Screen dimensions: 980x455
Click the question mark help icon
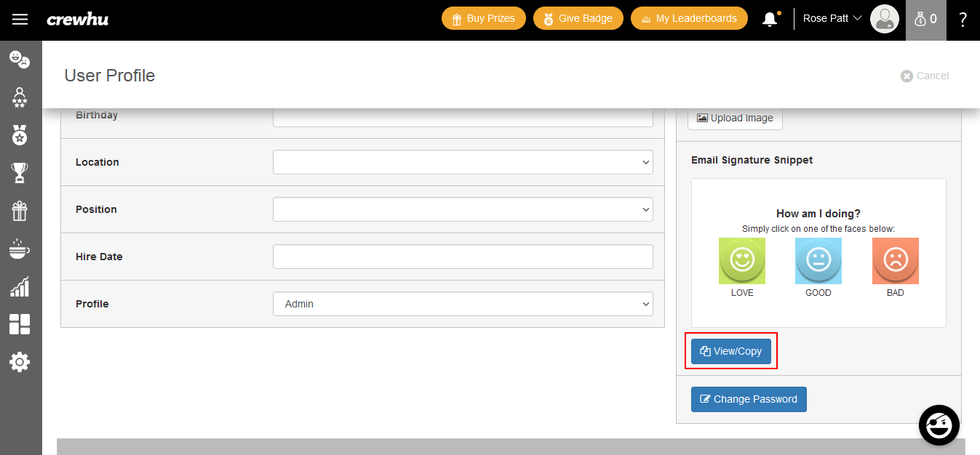(x=963, y=20)
